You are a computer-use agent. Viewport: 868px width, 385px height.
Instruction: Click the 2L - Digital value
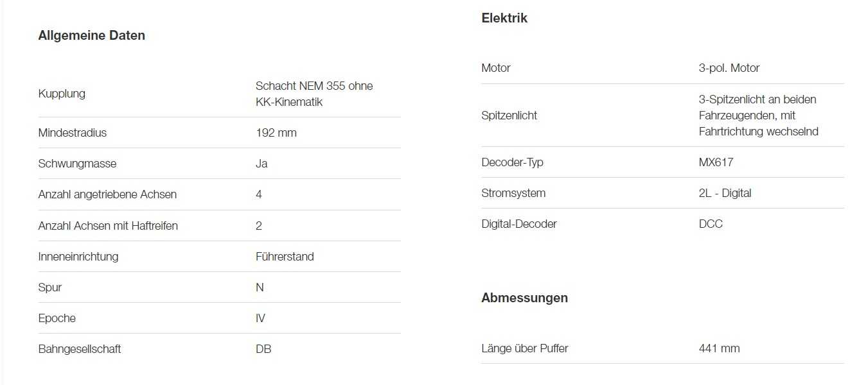point(725,193)
